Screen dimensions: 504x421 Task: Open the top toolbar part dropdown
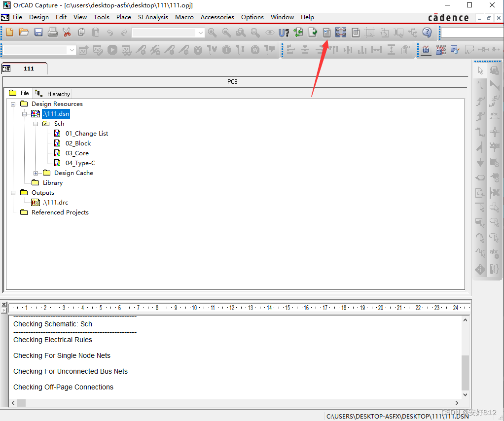(200, 33)
